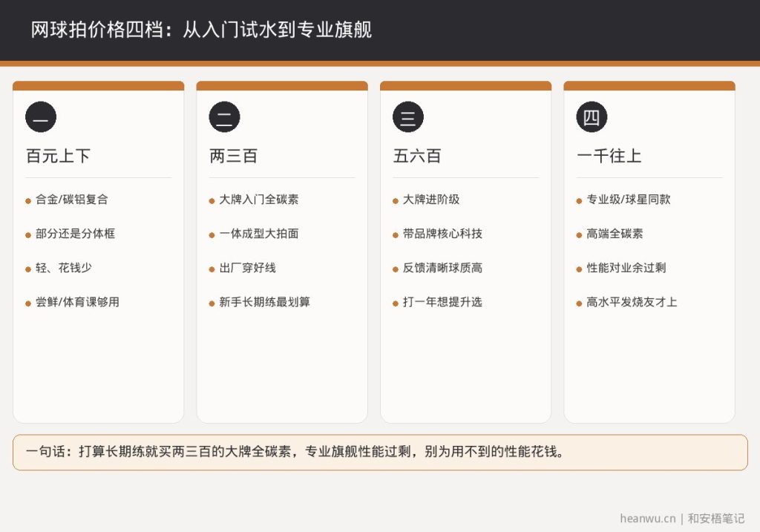Click the bullet text 出厂穿好线
The height and width of the screenshot is (532, 760).
tap(248, 268)
